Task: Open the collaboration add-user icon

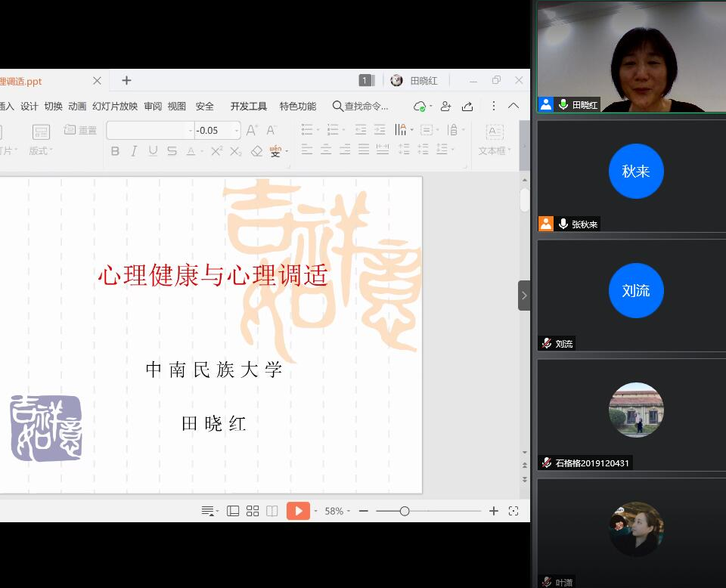Action: (445, 107)
